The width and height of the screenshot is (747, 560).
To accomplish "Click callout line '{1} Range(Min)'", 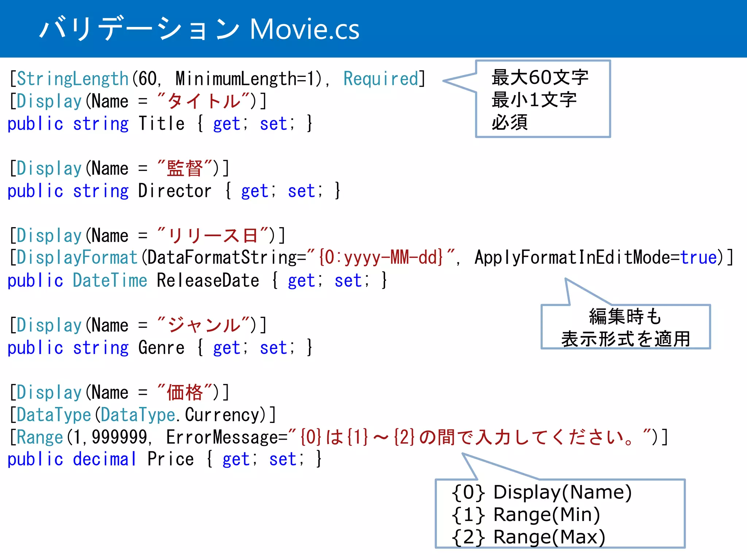I will tap(526, 515).
